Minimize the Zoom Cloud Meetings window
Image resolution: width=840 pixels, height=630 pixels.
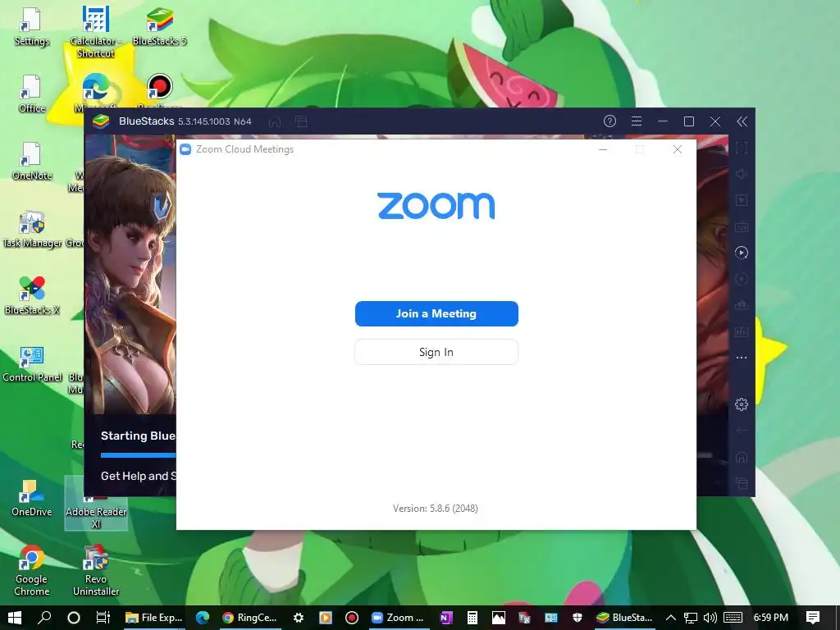click(x=603, y=149)
